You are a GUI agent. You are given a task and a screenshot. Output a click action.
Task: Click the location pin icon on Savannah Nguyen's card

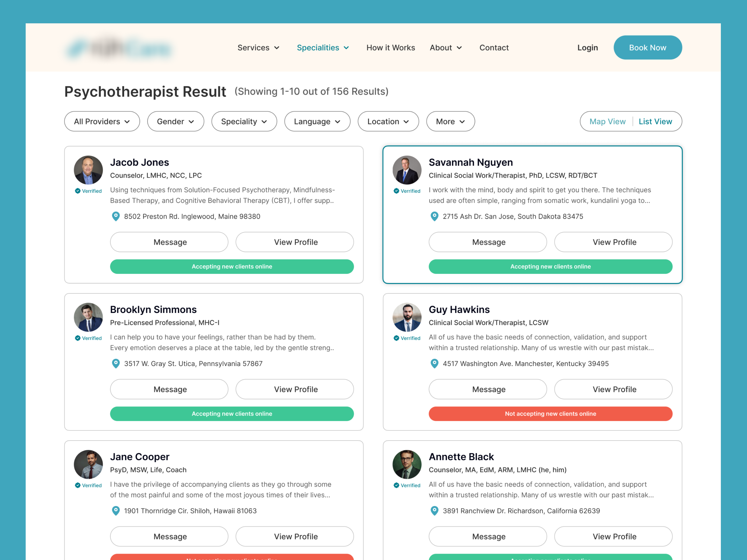(x=434, y=216)
